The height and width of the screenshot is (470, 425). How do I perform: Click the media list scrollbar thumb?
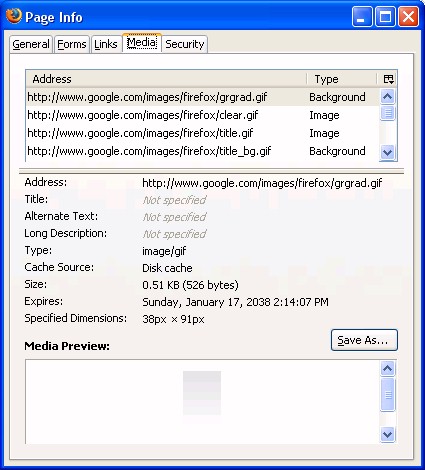(x=387, y=113)
